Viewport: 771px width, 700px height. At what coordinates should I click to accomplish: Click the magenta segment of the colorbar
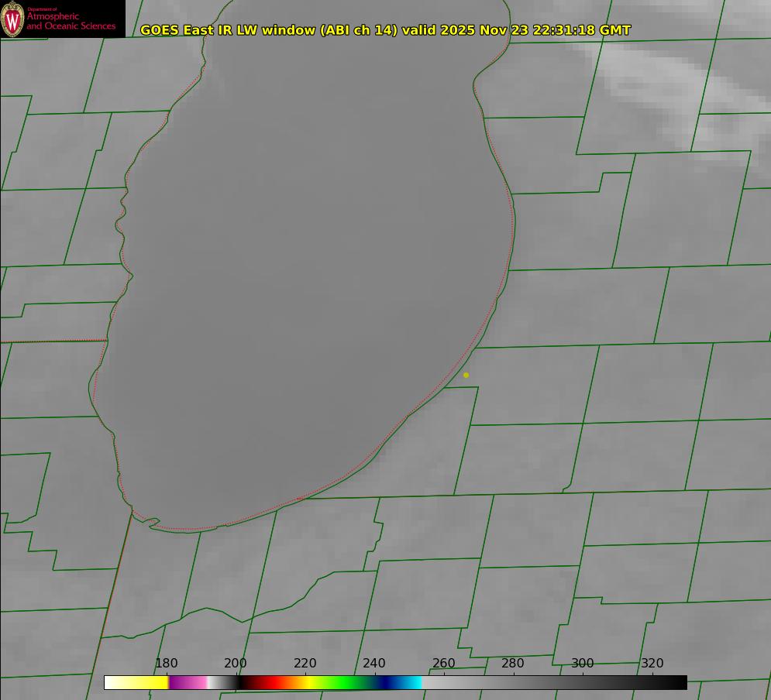[187, 682]
